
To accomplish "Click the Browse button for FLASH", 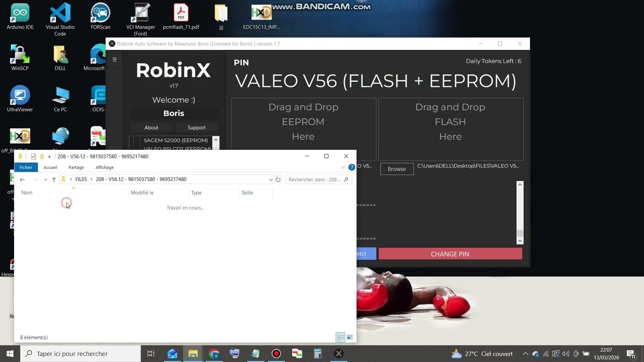I will point(396,169).
